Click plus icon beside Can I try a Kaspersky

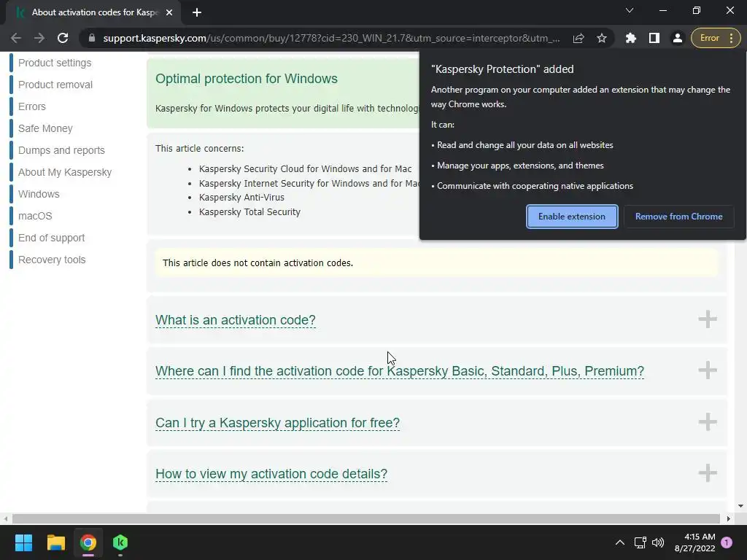click(708, 421)
